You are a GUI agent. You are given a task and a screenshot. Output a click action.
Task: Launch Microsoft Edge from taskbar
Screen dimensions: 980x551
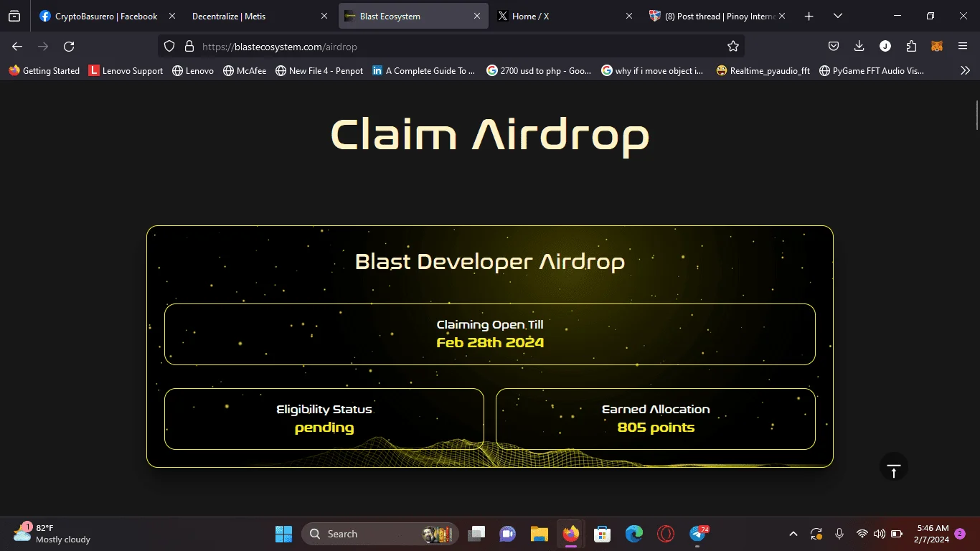tap(634, 534)
